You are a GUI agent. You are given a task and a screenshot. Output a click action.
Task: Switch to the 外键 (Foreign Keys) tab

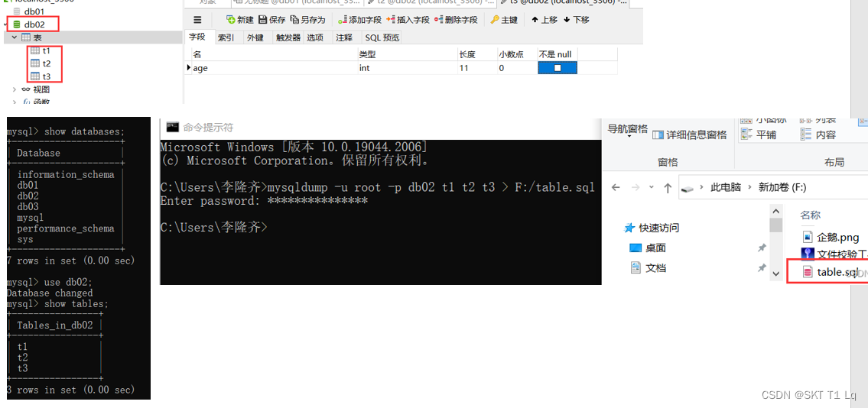pos(255,37)
